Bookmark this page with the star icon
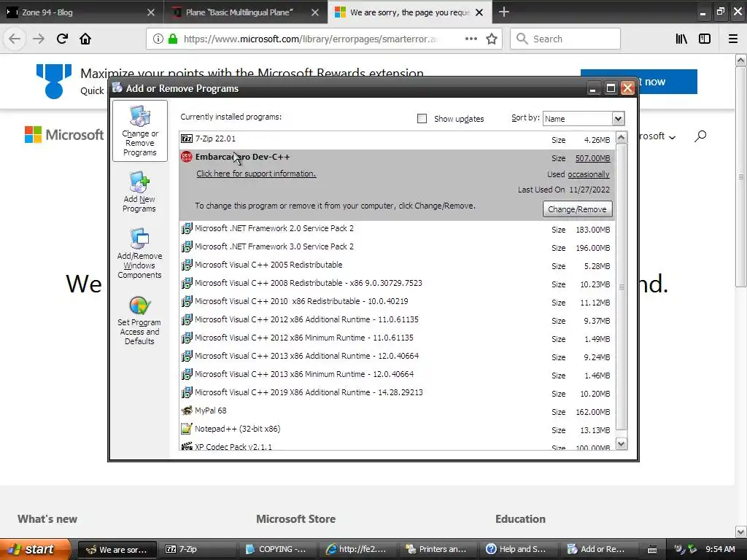The image size is (747, 560). point(492,39)
